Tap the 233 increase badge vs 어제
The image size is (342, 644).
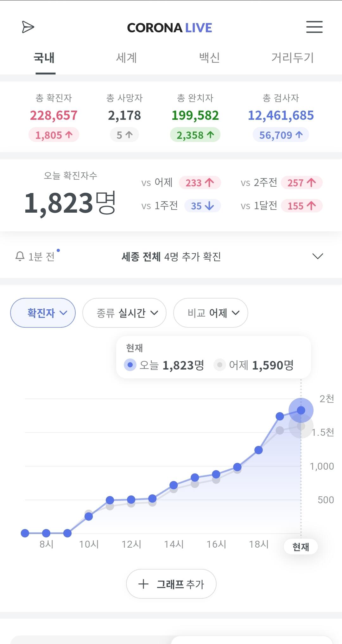[199, 183]
